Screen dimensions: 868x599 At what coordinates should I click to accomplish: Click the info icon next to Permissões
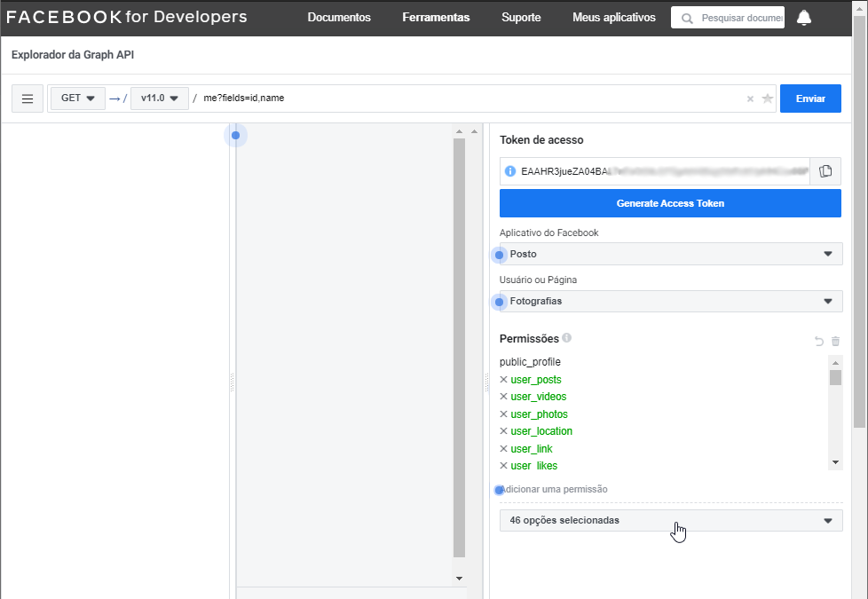pyautogui.click(x=566, y=338)
